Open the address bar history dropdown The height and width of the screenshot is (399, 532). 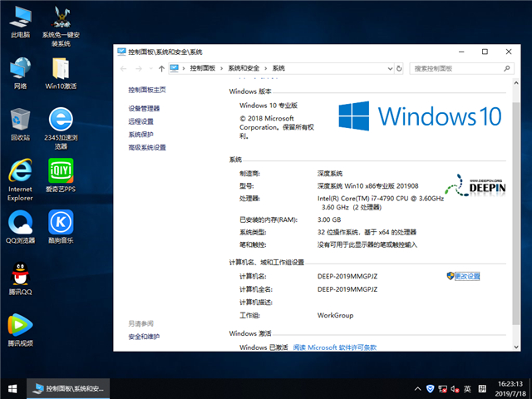click(390, 68)
